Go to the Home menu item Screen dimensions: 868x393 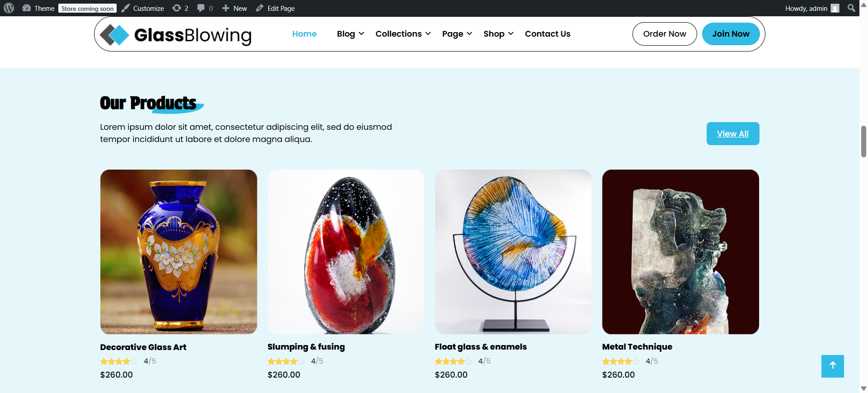[x=304, y=34]
